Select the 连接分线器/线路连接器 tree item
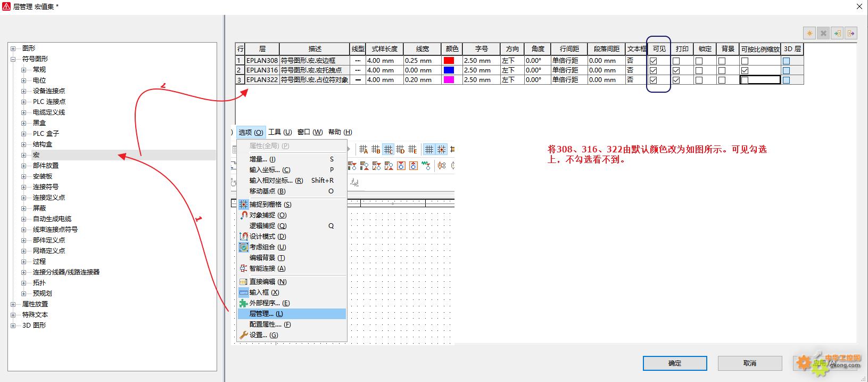The image size is (868, 382). click(66, 272)
